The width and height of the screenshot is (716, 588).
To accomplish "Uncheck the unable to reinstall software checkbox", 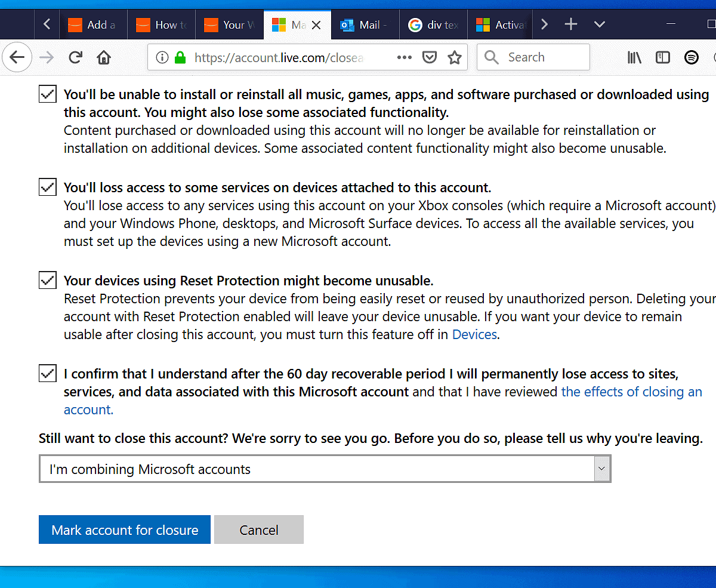I will click(48, 94).
